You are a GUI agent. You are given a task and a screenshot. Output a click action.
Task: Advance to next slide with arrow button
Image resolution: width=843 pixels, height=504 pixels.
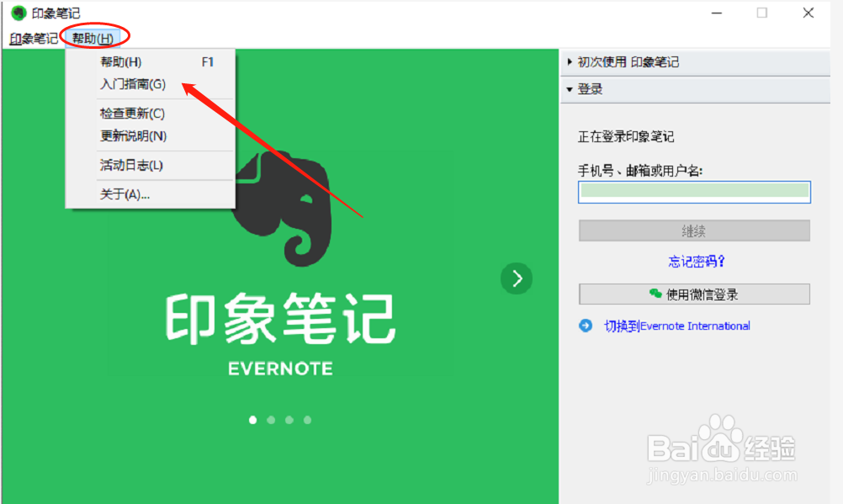click(x=517, y=279)
